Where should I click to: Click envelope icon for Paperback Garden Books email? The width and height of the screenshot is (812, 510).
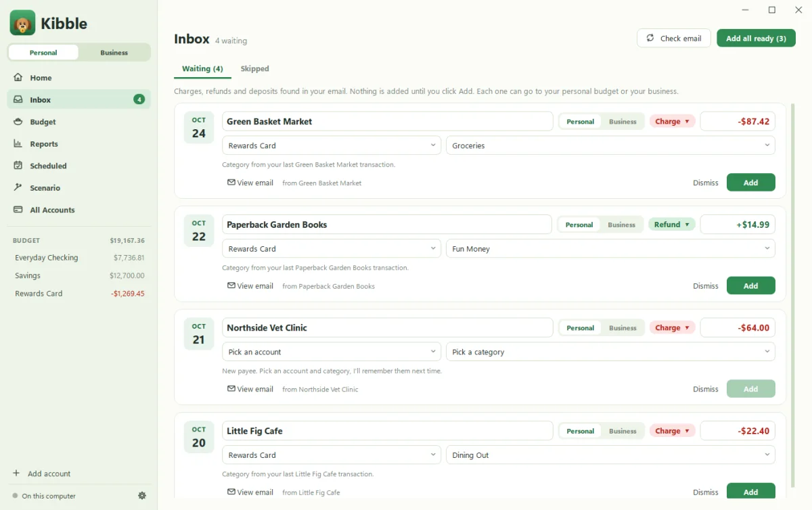[x=231, y=286]
